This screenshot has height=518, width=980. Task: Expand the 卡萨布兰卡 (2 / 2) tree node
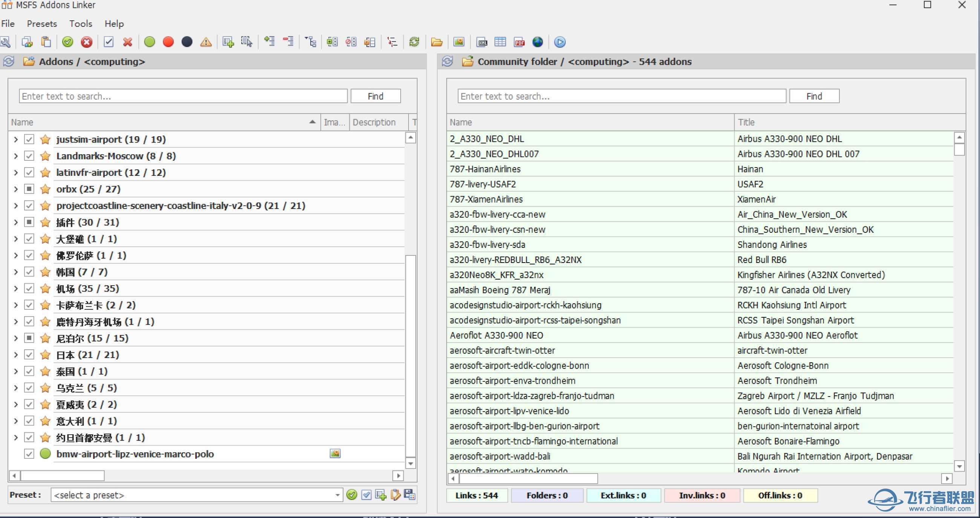tap(15, 305)
